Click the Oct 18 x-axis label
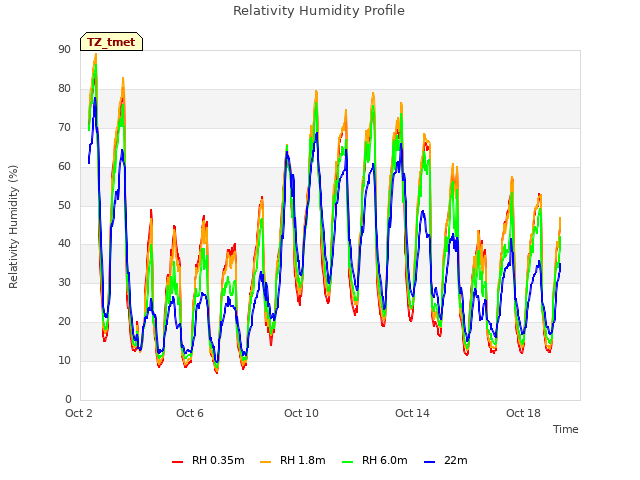Viewport: 640px width, 480px height. click(x=523, y=413)
